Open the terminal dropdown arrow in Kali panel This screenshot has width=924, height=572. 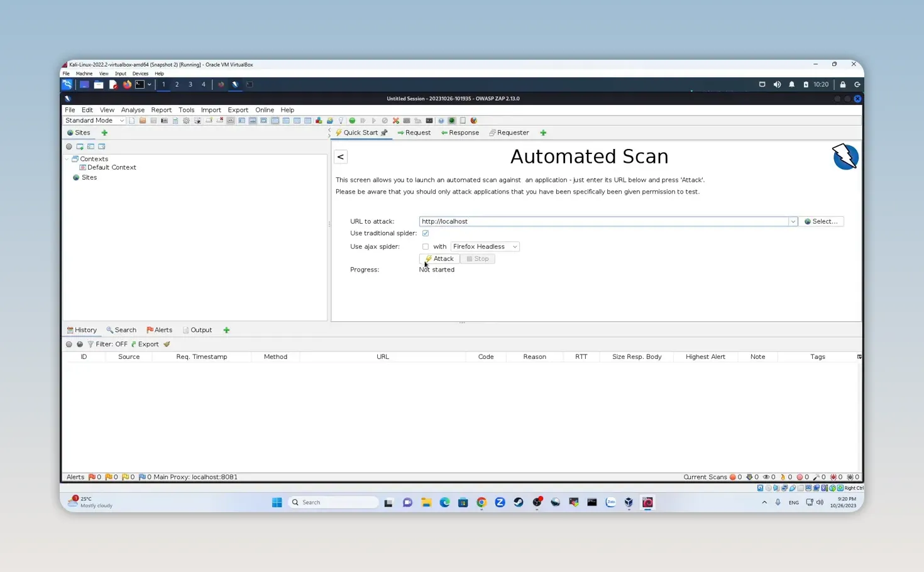(149, 84)
